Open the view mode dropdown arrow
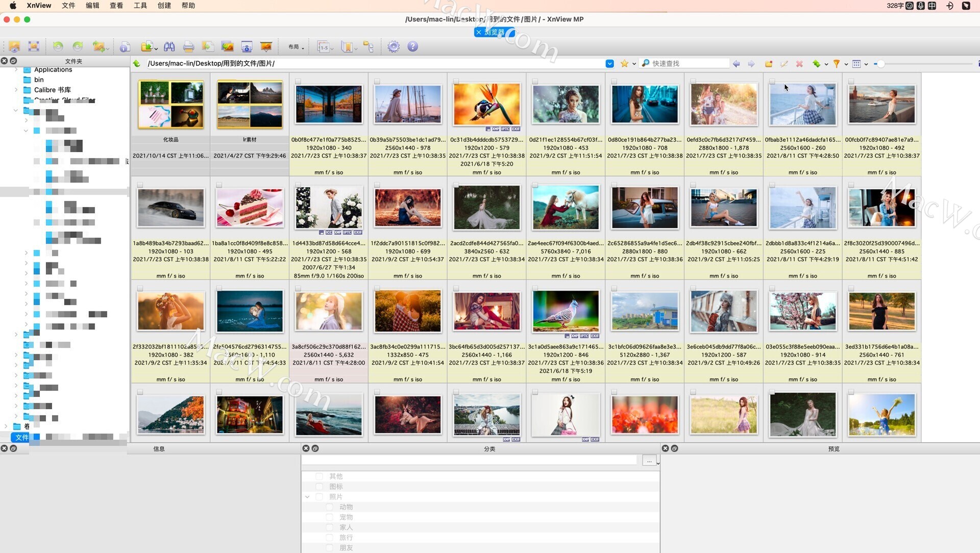Viewport: 980px width, 553px height. pos(866,64)
